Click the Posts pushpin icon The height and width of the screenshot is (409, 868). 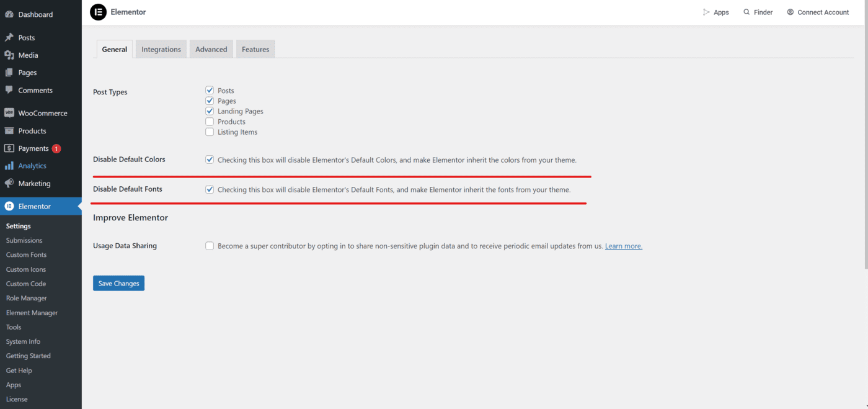pos(9,38)
